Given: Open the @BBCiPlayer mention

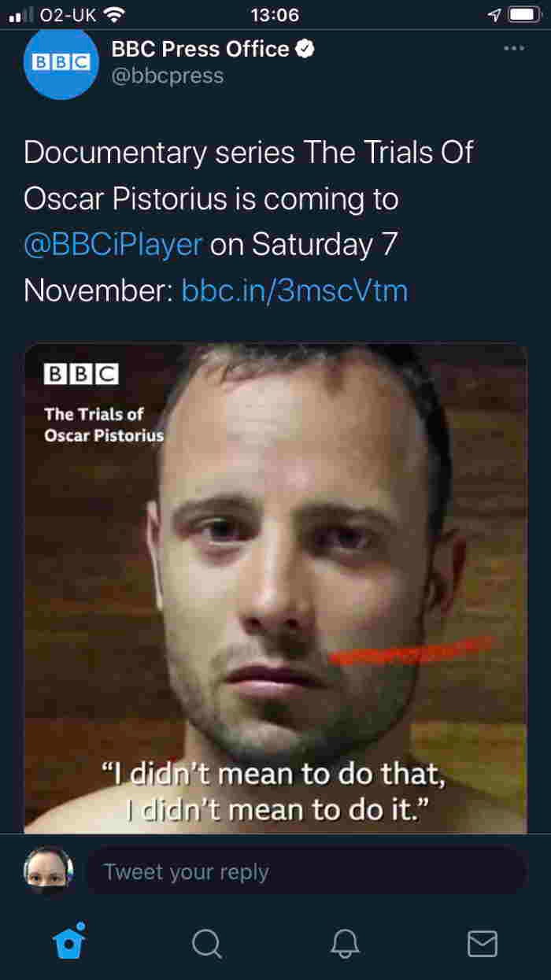Looking at the screenshot, I should (113, 245).
